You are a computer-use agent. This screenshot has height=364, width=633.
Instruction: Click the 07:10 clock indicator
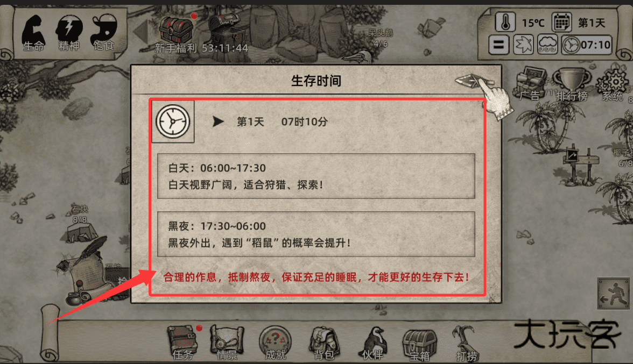(587, 45)
